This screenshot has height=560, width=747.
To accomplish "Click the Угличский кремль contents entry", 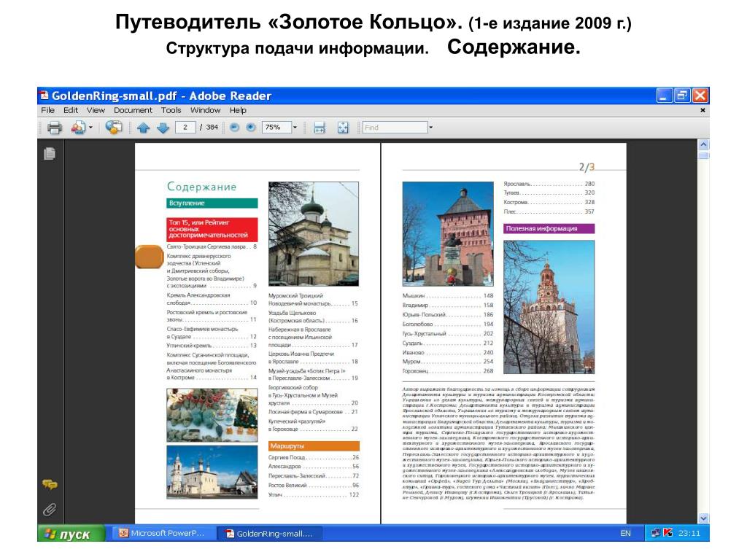I will pyautogui.click(x=212, y=346).
